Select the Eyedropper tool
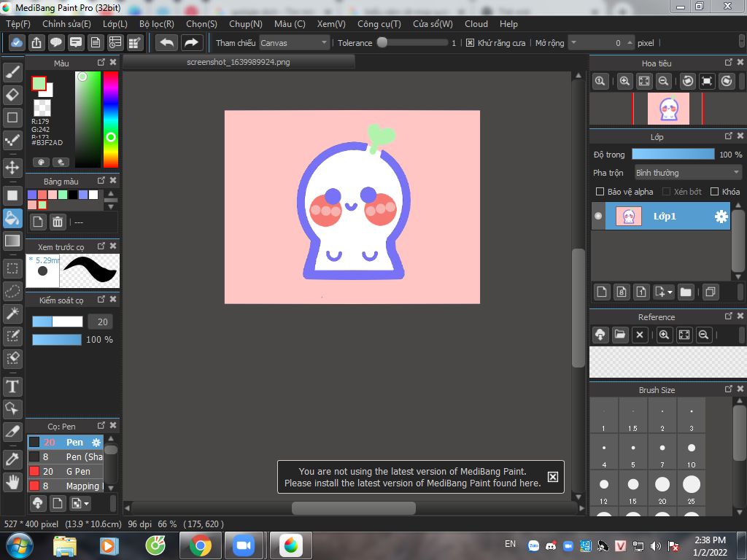Viewport: 747px width, 560px height. tap(12, 459)
